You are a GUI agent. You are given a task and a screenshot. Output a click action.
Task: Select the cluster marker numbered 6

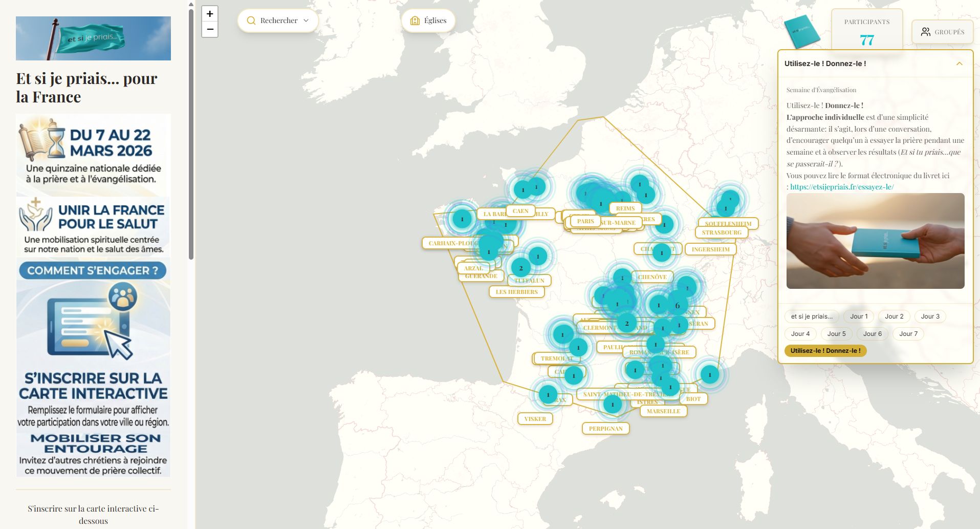678,306
